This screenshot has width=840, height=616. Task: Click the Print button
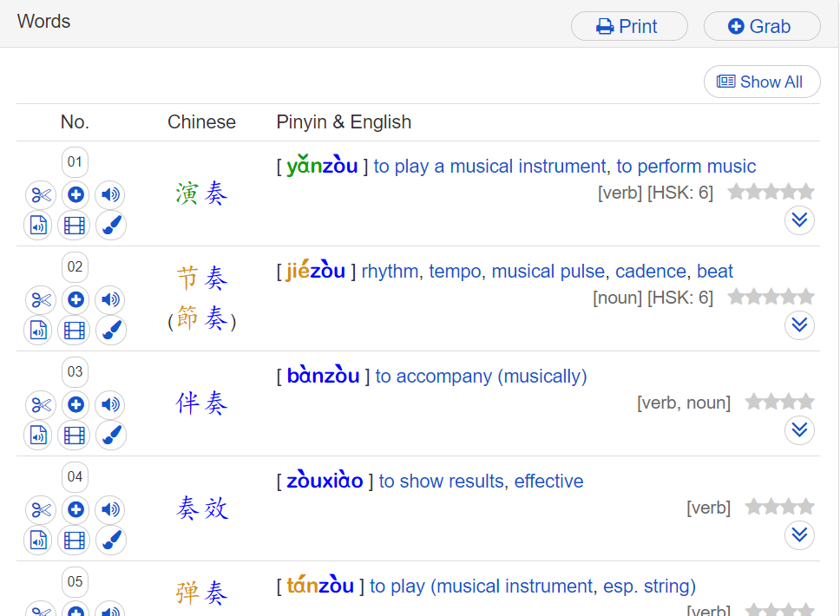click(629, 26)
